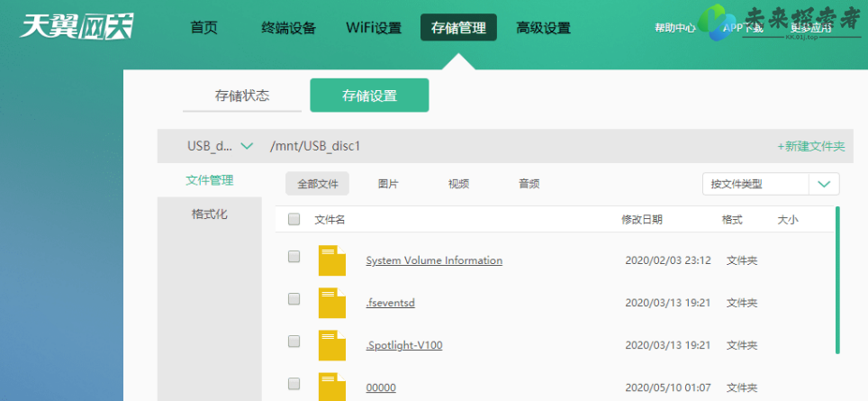Open the 按文件类型 sort dropdown

click(x=756, y=184)
